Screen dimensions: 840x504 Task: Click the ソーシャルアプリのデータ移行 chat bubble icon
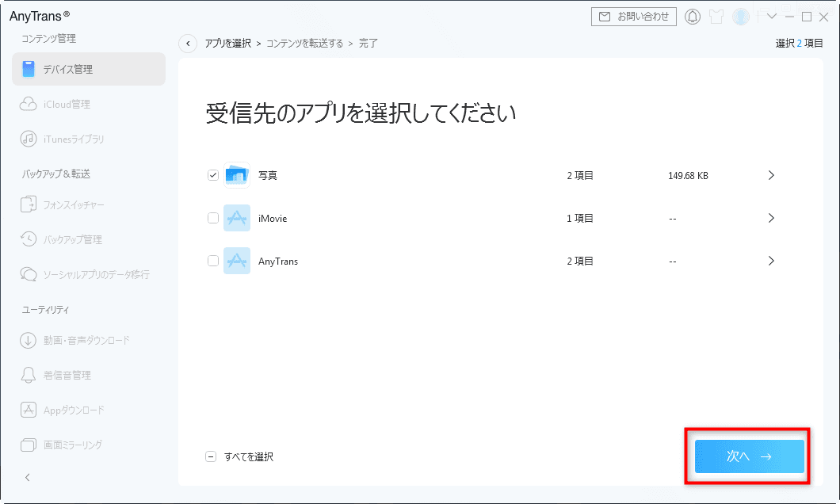pos(29,274)
